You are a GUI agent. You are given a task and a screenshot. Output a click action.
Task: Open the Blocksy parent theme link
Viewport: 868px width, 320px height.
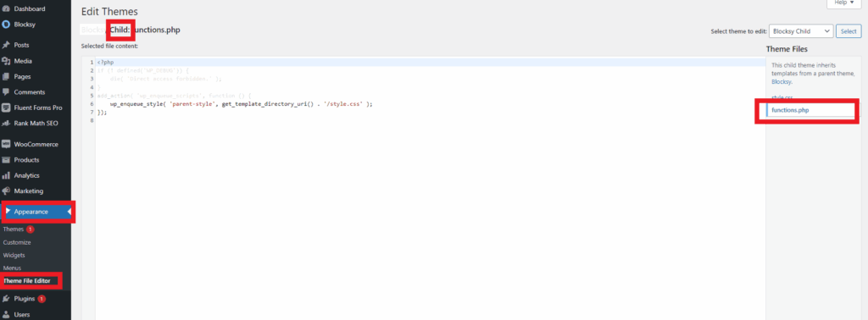(x=781, y=81)
